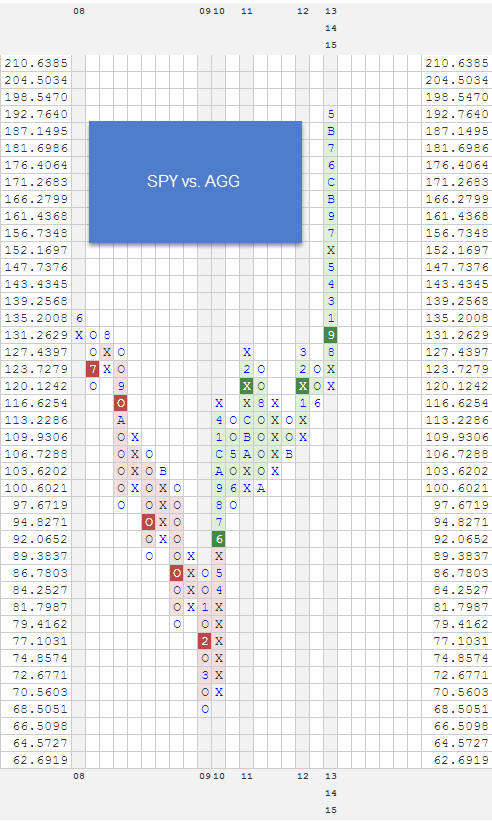This screenshot has width=492, height=821.
Task: Click the left-axis price label 100.6021
Action: (36, 488)
